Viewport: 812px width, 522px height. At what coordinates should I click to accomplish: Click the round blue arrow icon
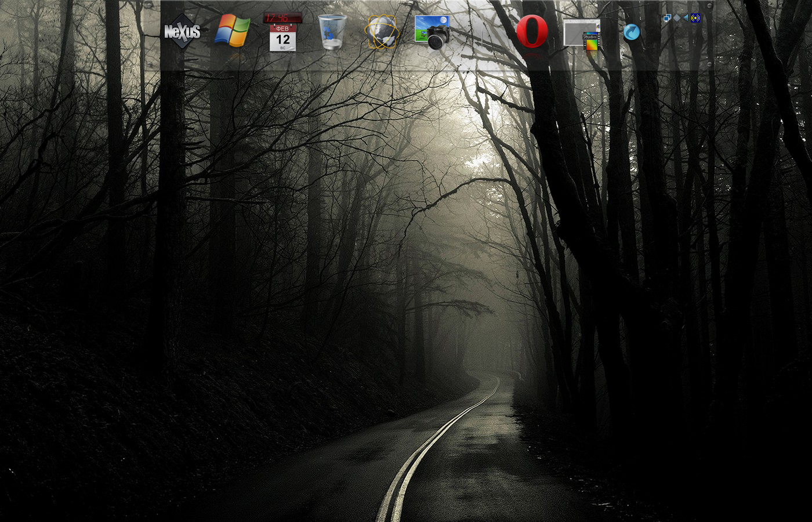coord(632,32)
